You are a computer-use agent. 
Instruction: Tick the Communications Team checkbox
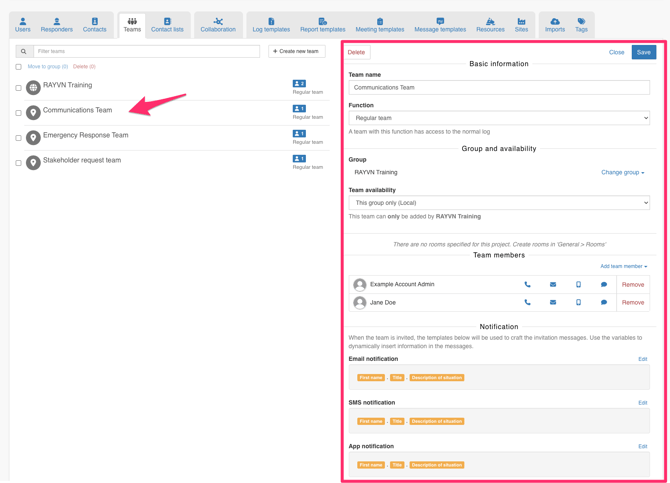pyautogui.click(x=18, y=113)
